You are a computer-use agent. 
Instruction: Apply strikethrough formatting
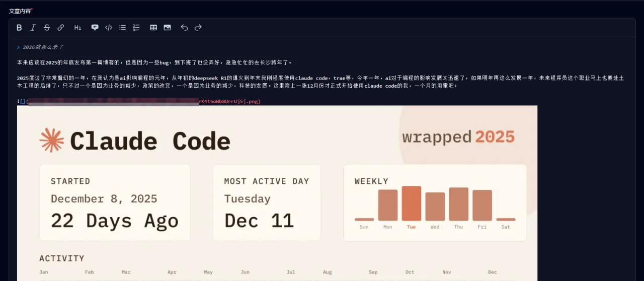point(47,28)
